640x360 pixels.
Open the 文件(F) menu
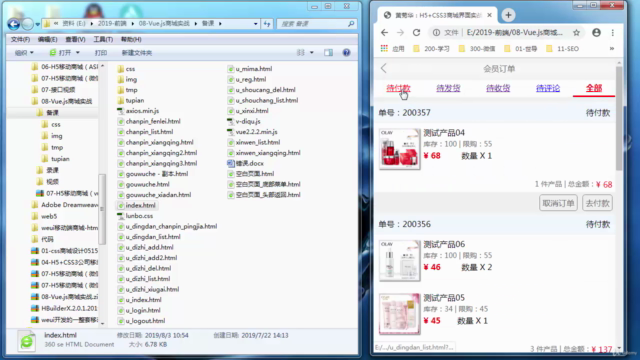coord(20,39)
